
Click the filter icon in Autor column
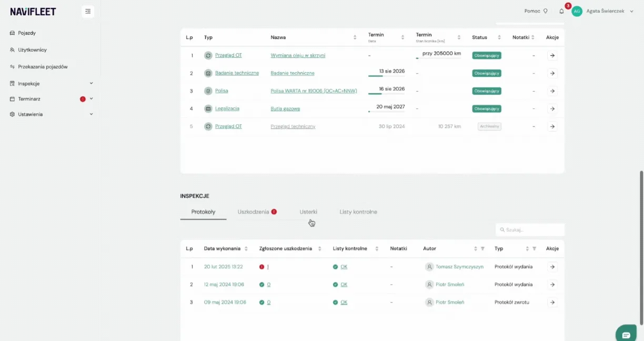[x=482, y=248]
